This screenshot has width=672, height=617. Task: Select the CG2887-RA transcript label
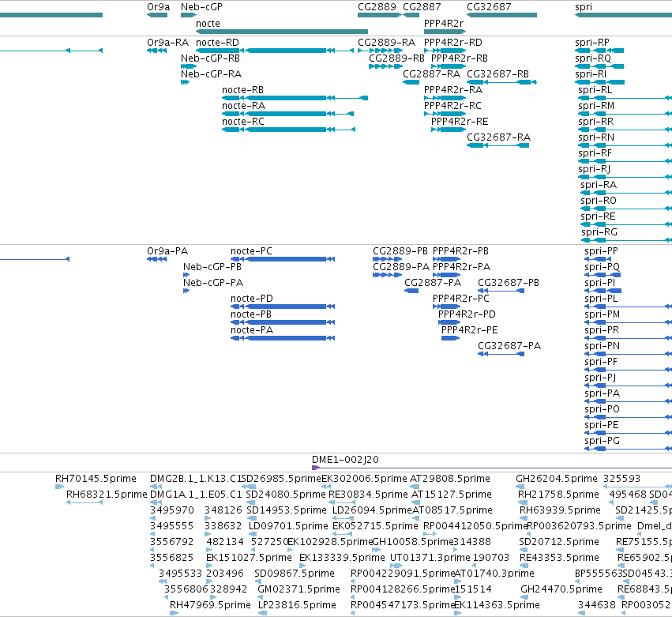coord(432,74)
